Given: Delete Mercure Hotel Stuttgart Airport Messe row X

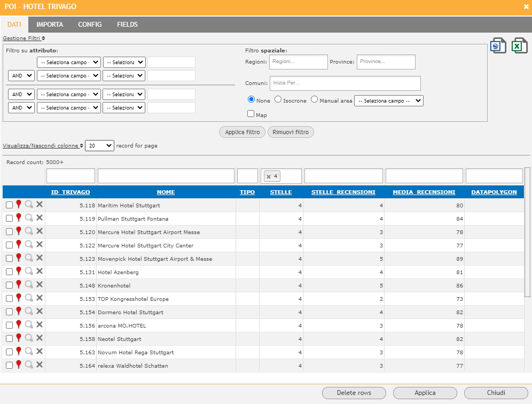Looking at the screenshot, I should point(40,231).
